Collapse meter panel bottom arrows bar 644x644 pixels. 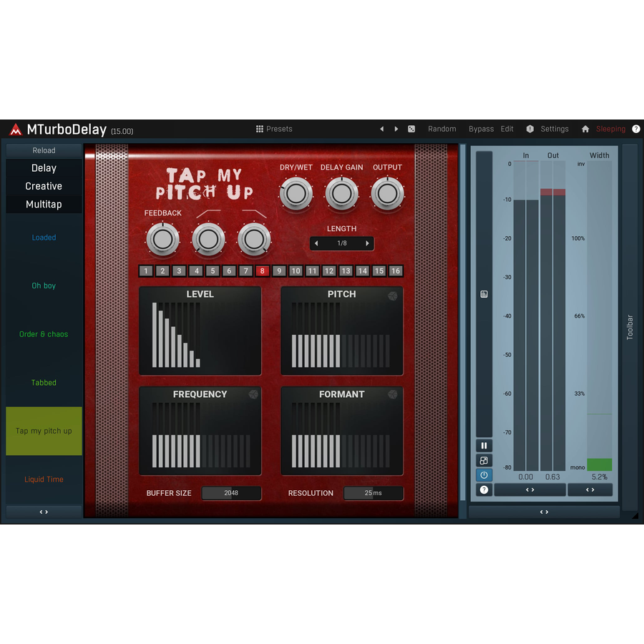[545, 512]
